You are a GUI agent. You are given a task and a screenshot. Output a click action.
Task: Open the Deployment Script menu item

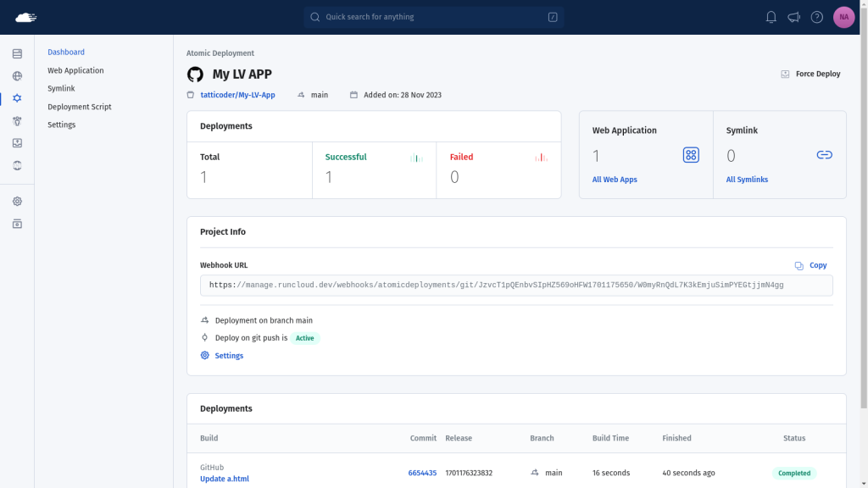pos(79,107)
